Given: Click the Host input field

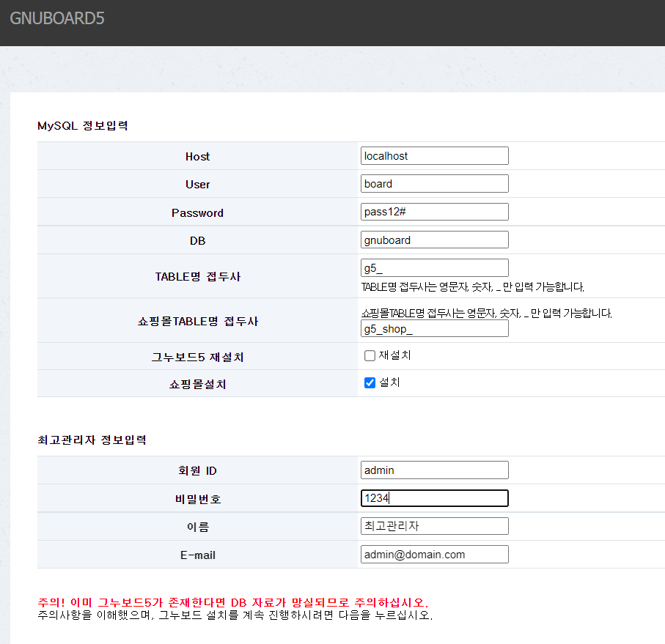Looking at the screenshot, I should click(434, 156).
